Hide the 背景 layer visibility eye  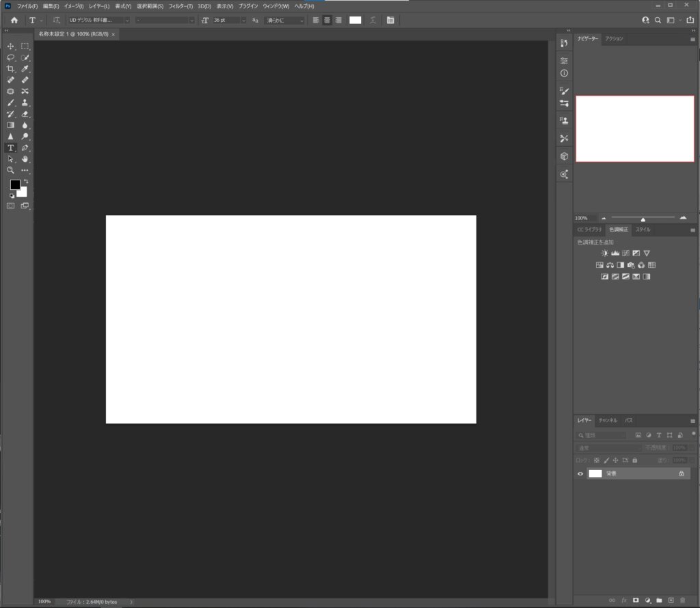(580, 473)
